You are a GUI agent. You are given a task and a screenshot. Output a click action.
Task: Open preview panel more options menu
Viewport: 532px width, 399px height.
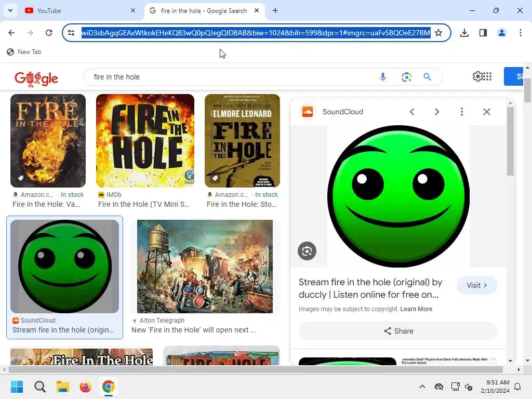[x=462, y=112]
